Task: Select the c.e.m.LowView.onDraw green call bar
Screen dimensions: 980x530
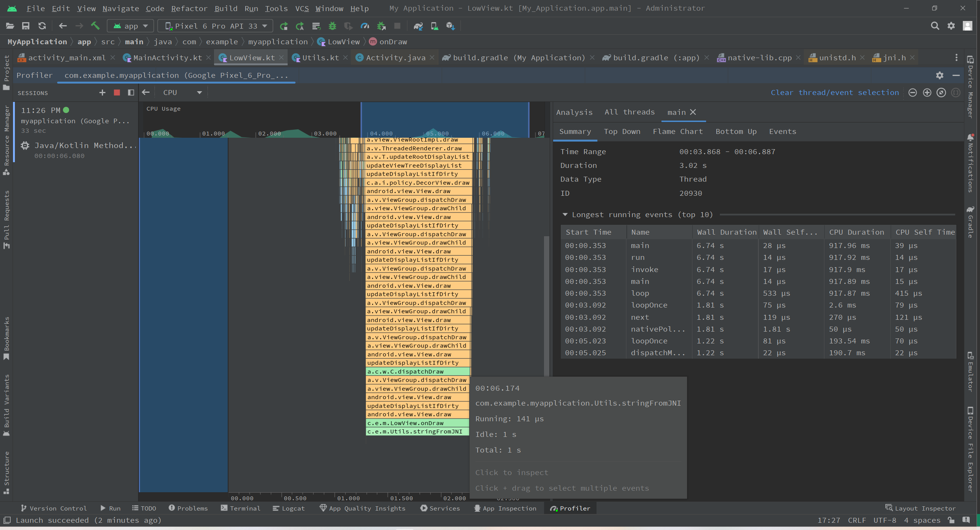Action: pos(417,423)
